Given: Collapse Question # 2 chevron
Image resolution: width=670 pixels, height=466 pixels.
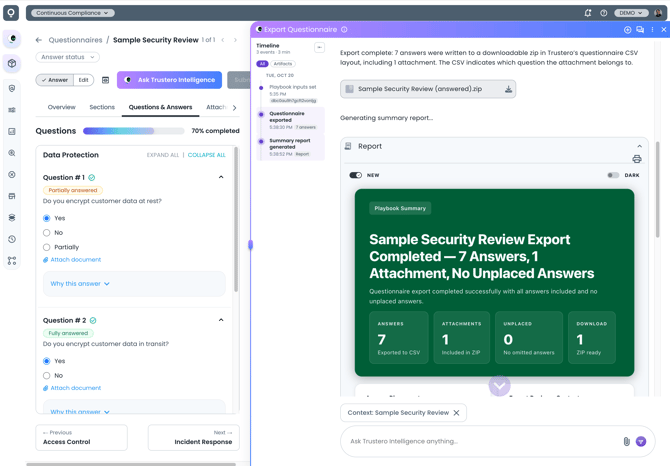Looking at the screenshot, I should tap(221, 320).
